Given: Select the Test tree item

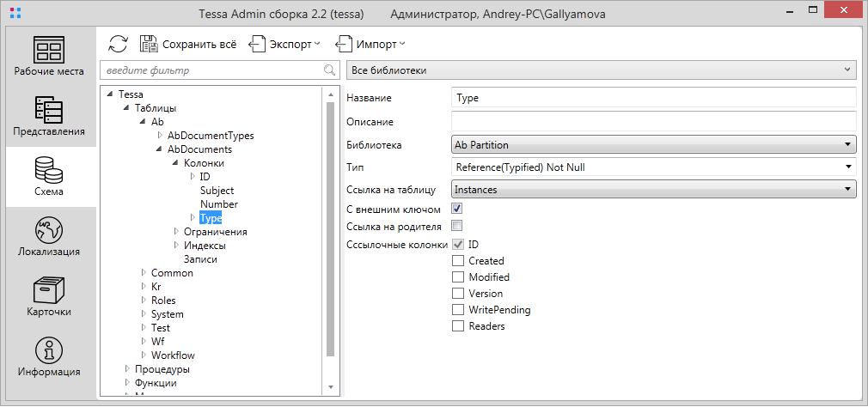Looking at the screenshot, I should (161, 328).
